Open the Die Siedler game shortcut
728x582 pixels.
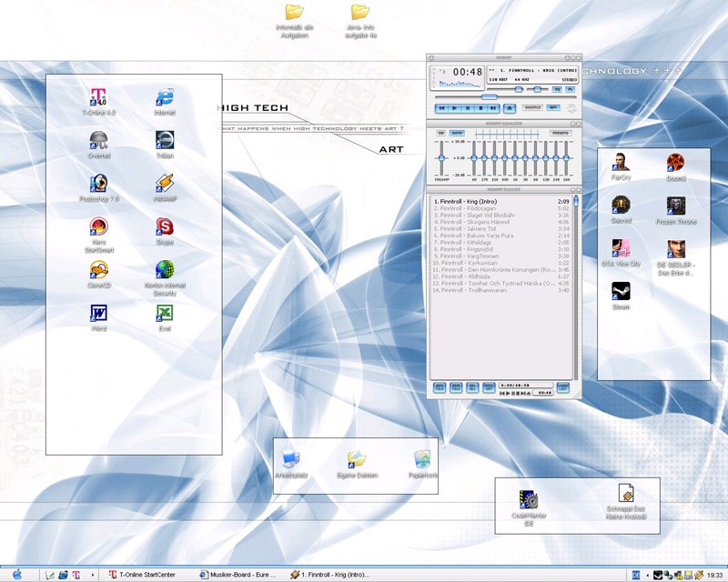pyautogui.click(x=676, y=257)
